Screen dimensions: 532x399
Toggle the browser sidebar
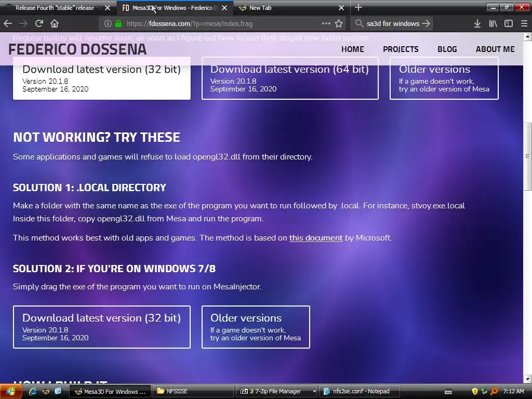(x=509, y=23)
